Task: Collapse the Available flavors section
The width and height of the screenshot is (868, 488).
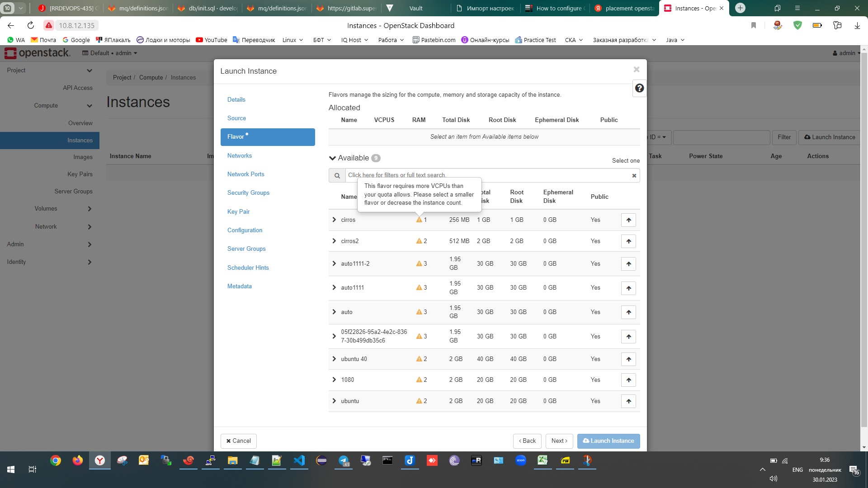Action: pos(333,158)
